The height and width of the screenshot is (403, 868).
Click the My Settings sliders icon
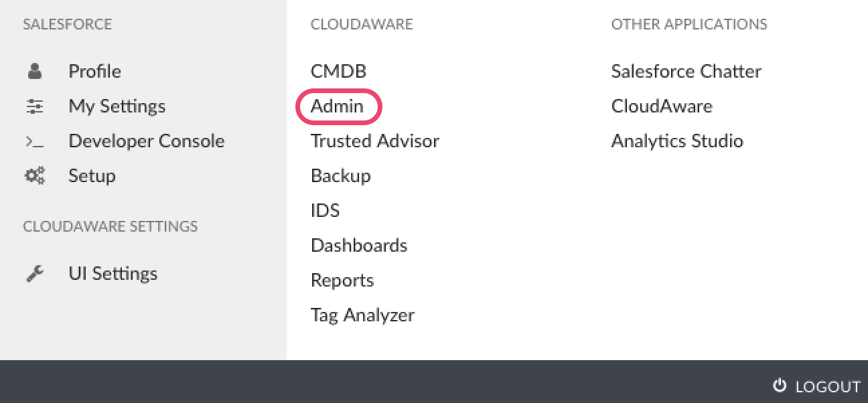click(x=34, y=106)
